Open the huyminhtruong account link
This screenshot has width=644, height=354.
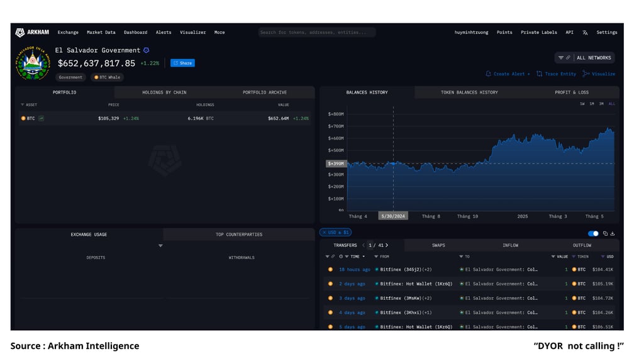tap(471, 33)
